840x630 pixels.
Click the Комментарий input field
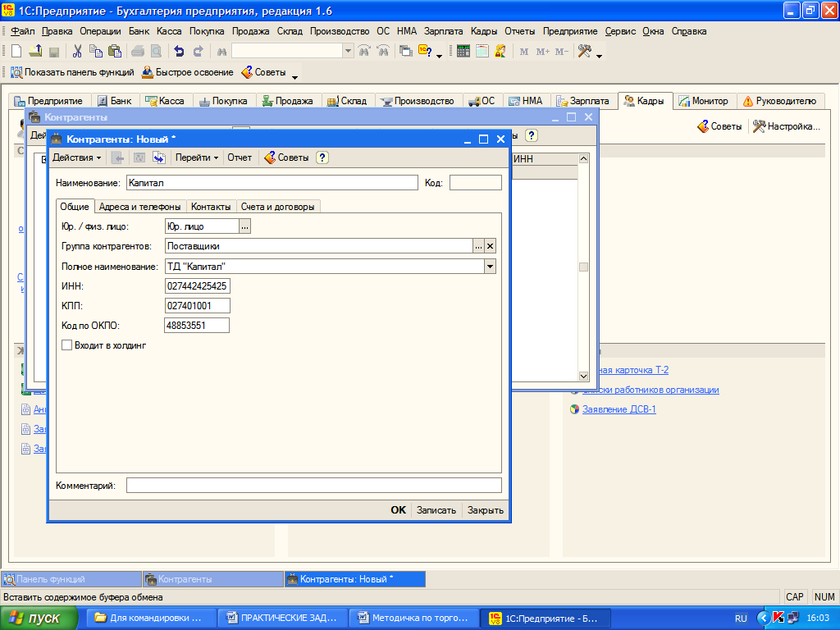pyautogui.click(x=314, y=486)
